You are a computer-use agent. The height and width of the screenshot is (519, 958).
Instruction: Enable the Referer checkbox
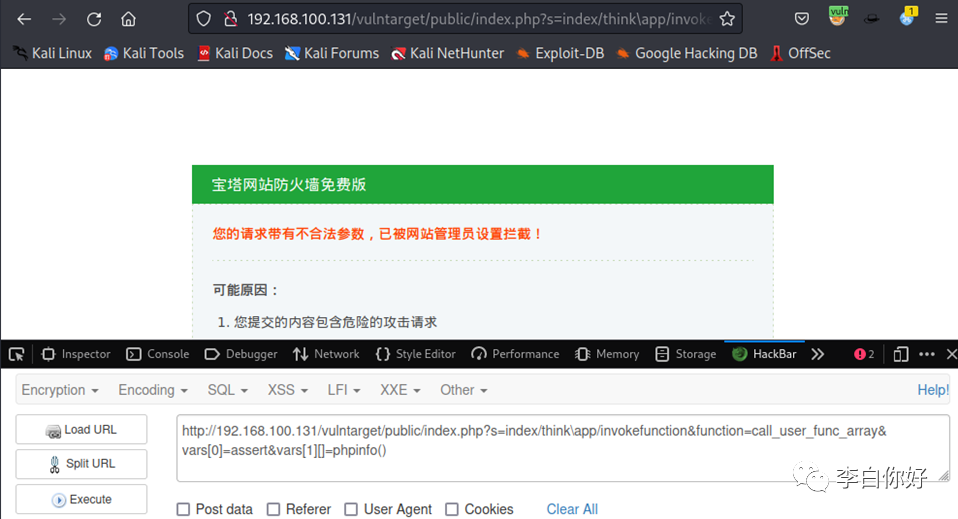(274, 509)
